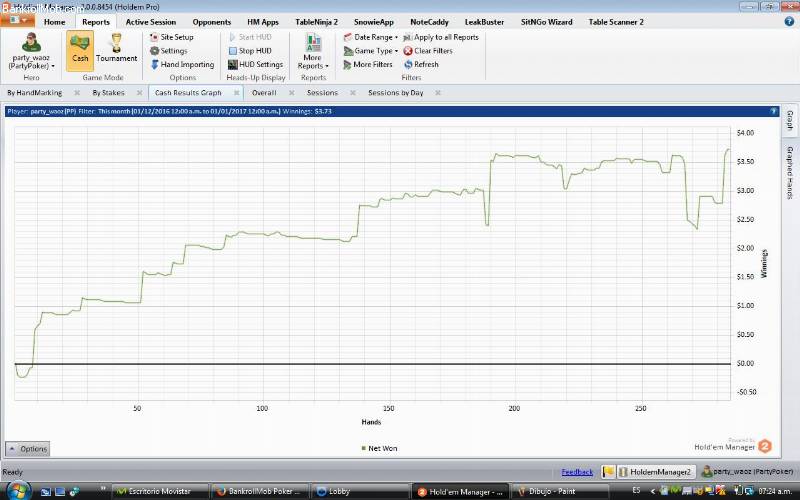Open help icon in ribbon corner

tap(789, 21)
